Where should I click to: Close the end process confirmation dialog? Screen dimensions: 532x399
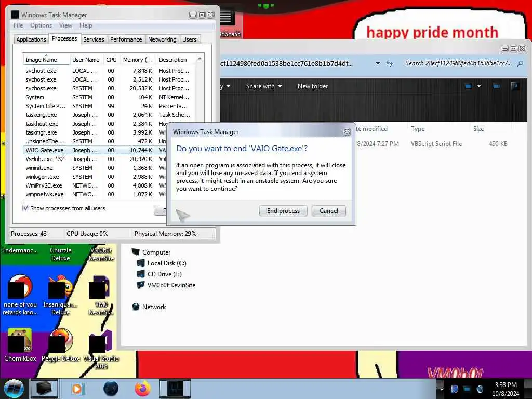347,132
